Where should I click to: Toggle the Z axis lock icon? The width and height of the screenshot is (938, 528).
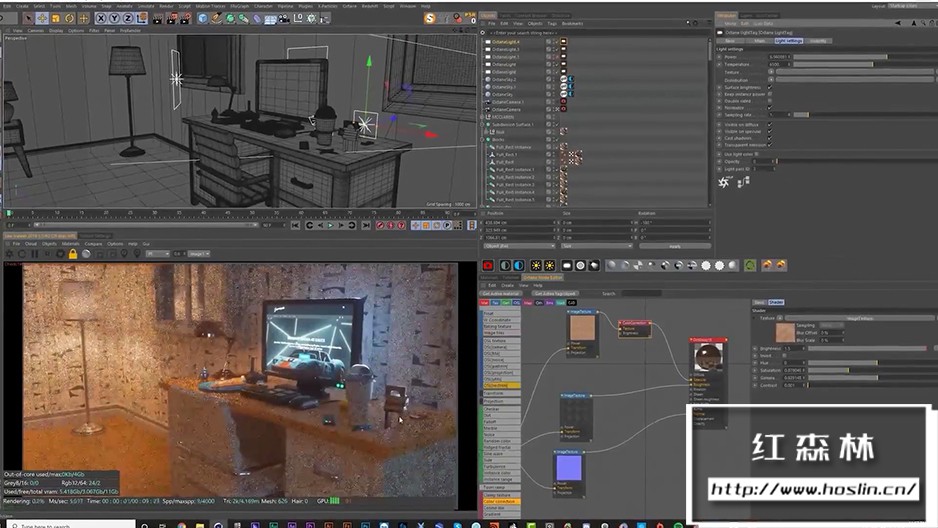(x=129, y=18)
